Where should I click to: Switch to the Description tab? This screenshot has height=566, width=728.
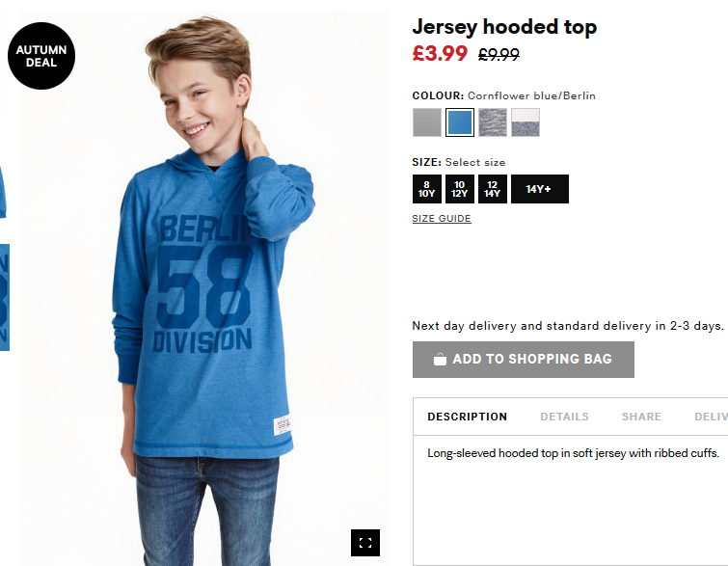click(x=467, y=417)
